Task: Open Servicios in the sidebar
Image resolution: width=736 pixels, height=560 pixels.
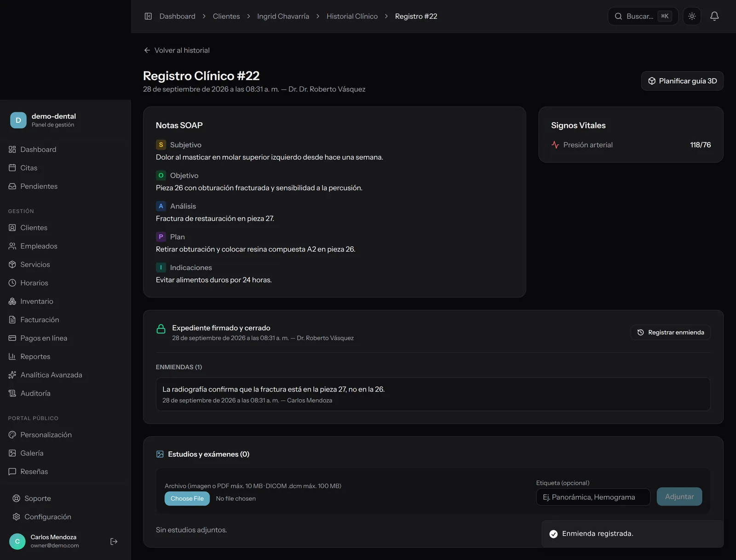Action: 65,265
